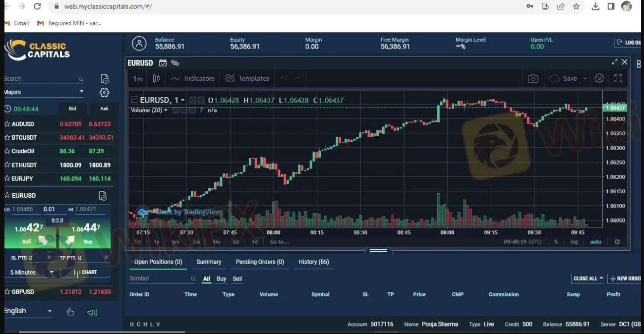The image size is (644, 334).
Task: Filter orders by All
Action: point(207,279)
